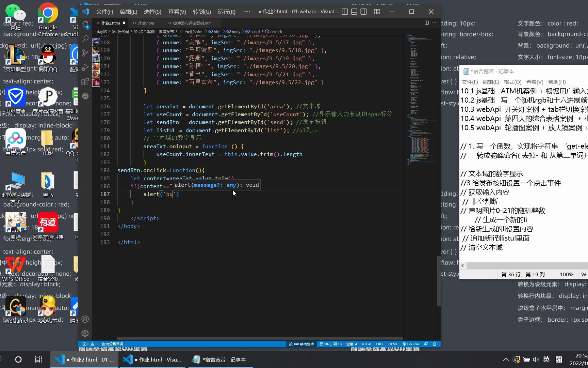
Task: Toggle 按 Tab 移动焦点 mode in status bar
Action: 301,344
